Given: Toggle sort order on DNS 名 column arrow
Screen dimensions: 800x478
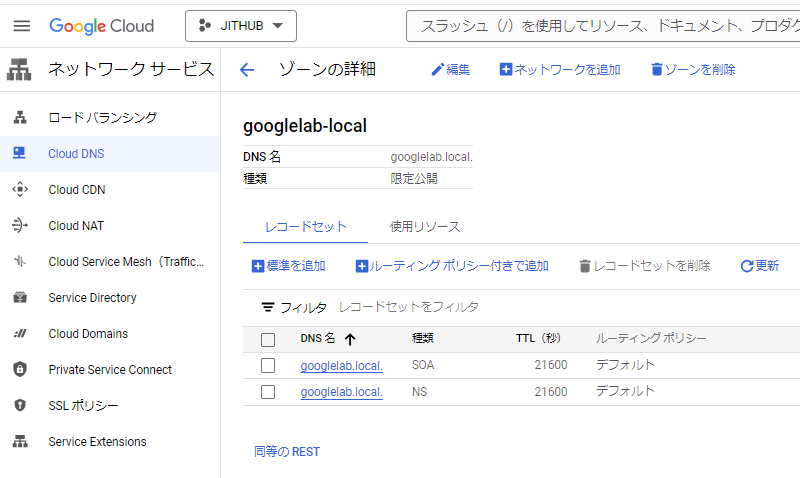Looking at the screenshot, I should click(350, 339).
